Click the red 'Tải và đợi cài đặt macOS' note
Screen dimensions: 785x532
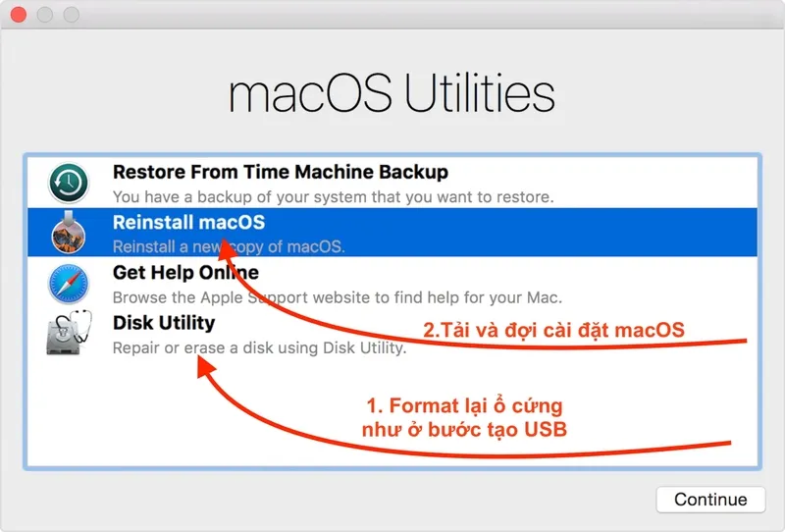coord(553,330)
